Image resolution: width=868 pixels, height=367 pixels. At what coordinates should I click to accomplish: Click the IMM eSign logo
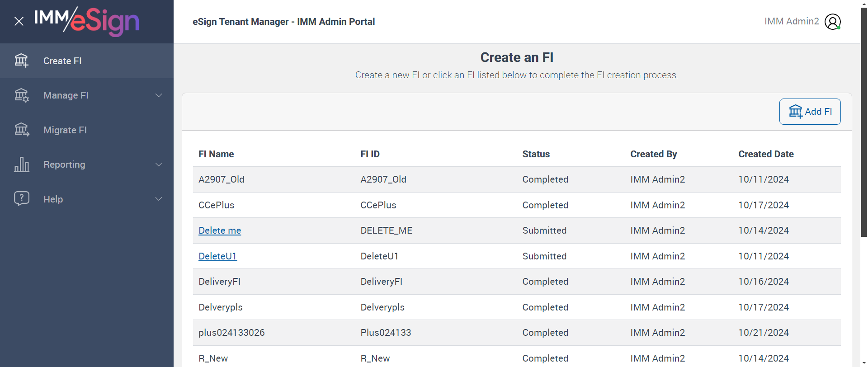point(87,21)
